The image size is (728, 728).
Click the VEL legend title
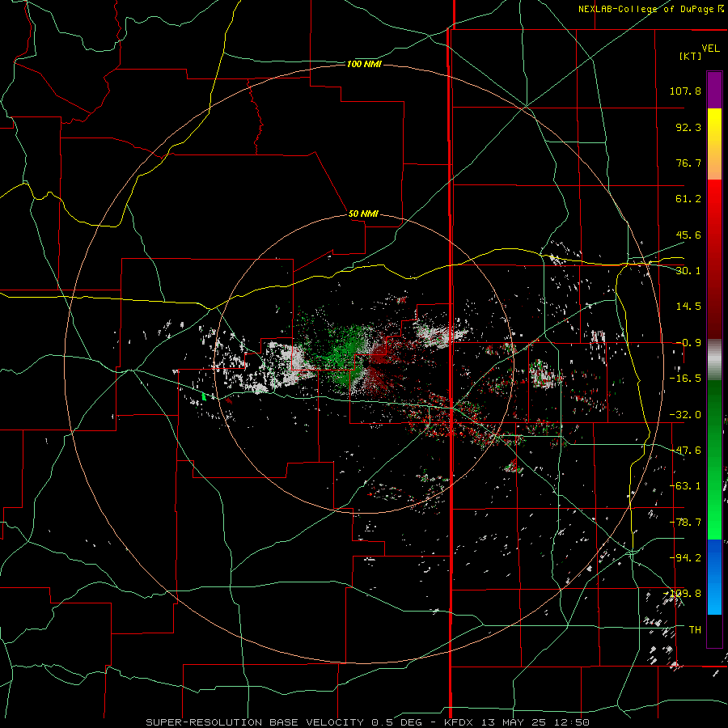pyautogui.click(x=710, y=49)
